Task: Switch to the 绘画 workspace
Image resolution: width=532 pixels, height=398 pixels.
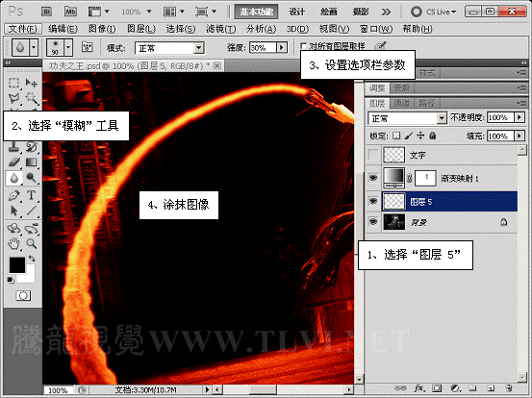Action: (x=329, y=12)
